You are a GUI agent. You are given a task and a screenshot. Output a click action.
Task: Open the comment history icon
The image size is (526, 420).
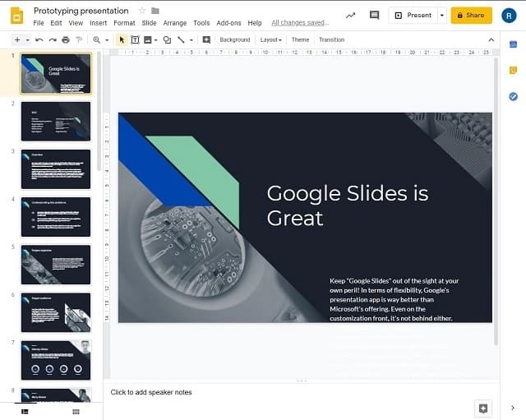coord(374,15)
